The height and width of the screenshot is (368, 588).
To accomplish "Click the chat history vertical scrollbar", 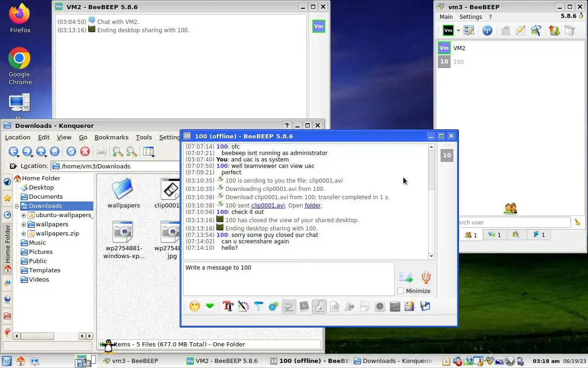I will coord(431,201).
